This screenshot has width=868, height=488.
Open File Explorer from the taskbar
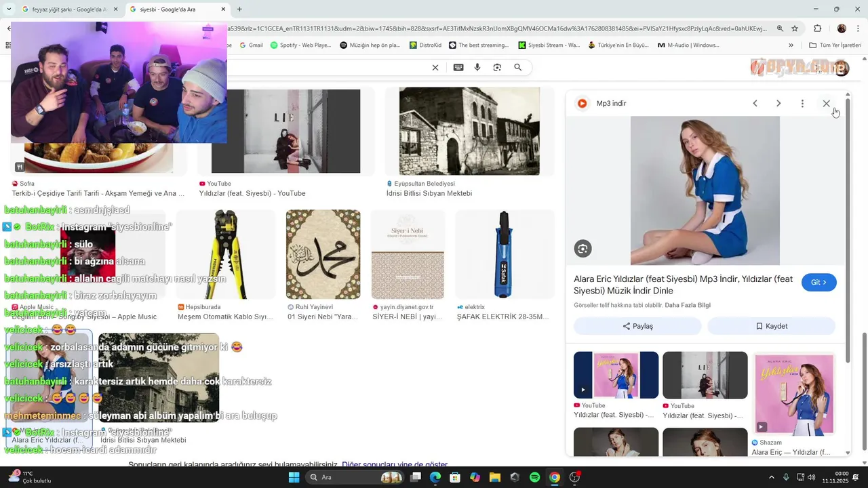point(494,477)
